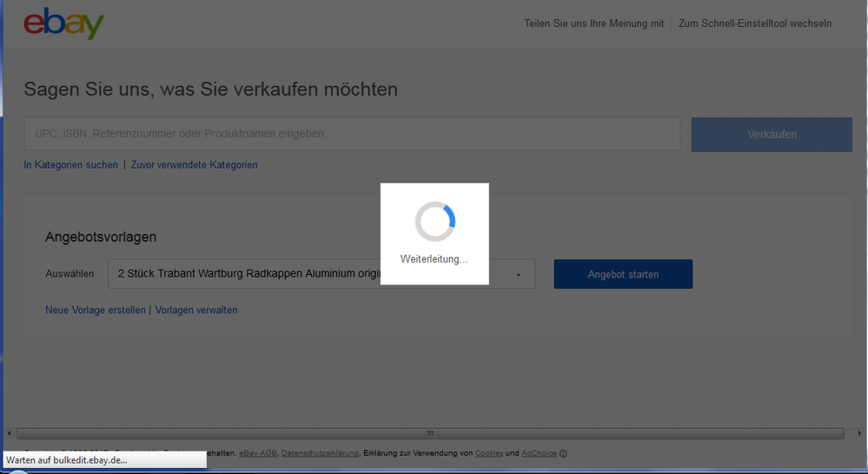Image resolution: width=868 pixels, height=474 pixels.
Task: Open the Cookies footer link
Action: click(x=488, y=453)
